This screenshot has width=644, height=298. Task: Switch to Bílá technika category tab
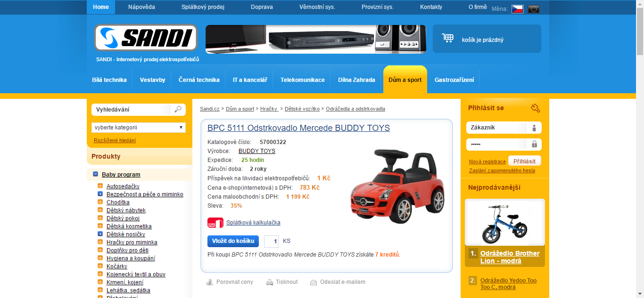point(109,80)
